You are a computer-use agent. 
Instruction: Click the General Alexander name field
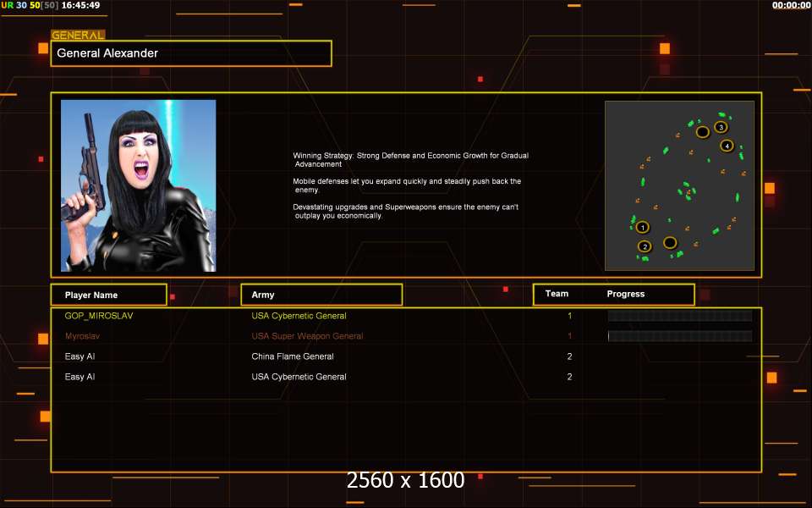click(x=191, y=52)
